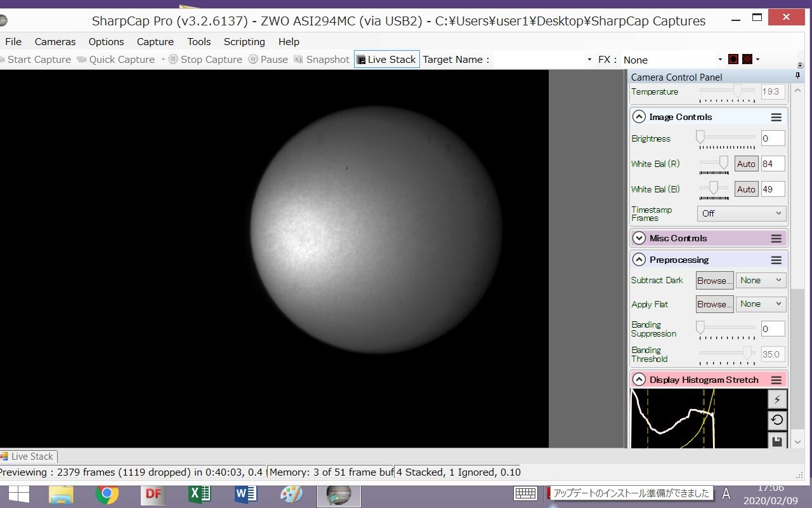
Task: Click the red circle reticule icon
Action: (x=733, y=59)
